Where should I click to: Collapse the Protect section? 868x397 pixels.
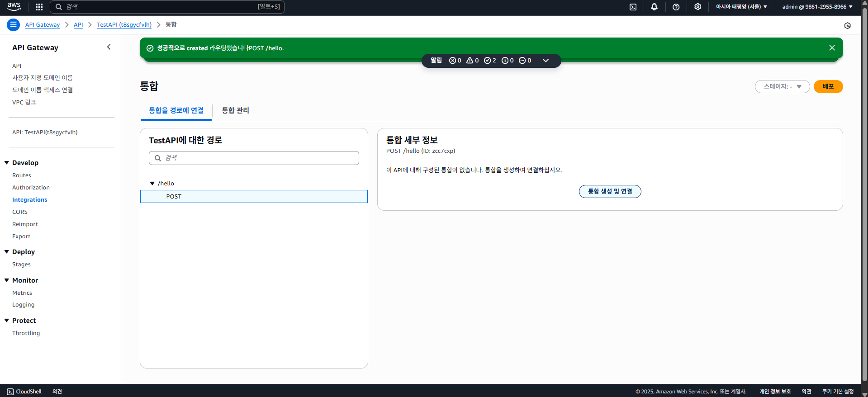[7, 321]
